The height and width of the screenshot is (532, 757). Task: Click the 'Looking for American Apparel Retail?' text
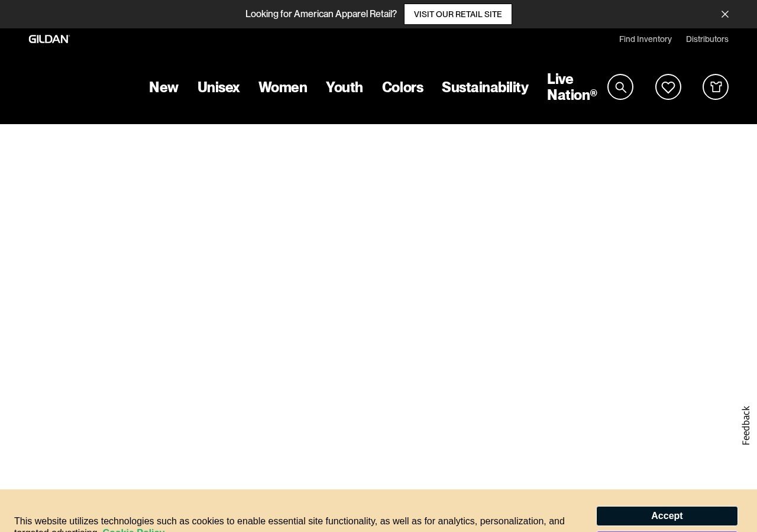(x=321, y=14)
